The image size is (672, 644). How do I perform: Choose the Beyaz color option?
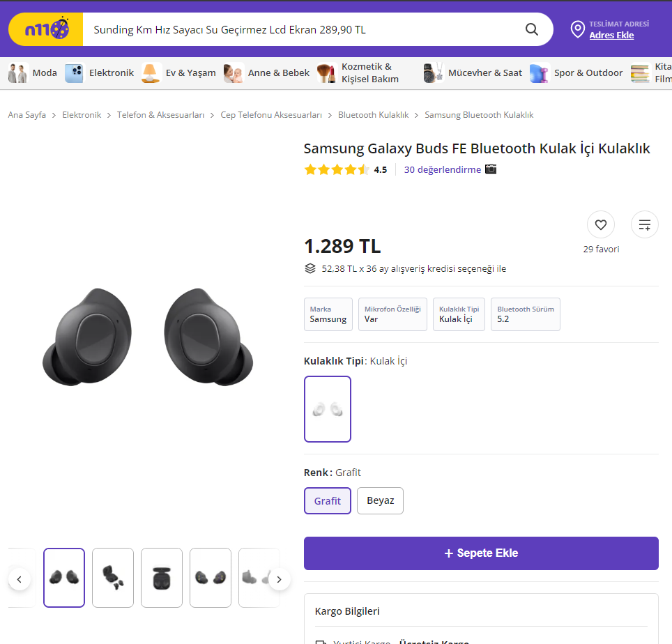[x=380, y=500]
